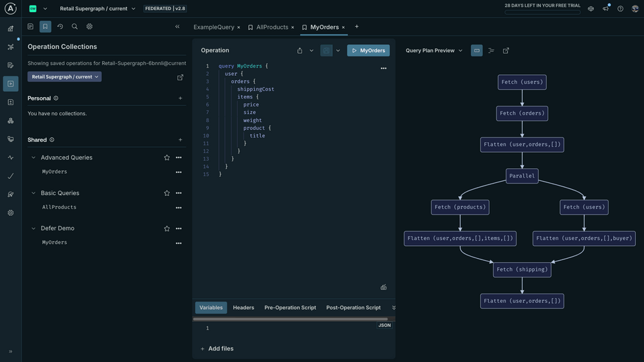Open the search icon in Explorer sidebar

[x=74, y=26]
